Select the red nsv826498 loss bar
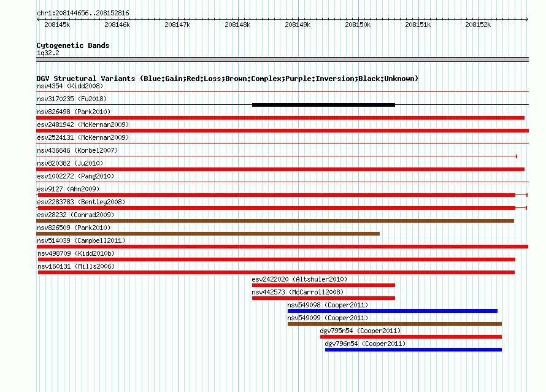The height and width of the screenshot is (392, 546). coord(280,118)
